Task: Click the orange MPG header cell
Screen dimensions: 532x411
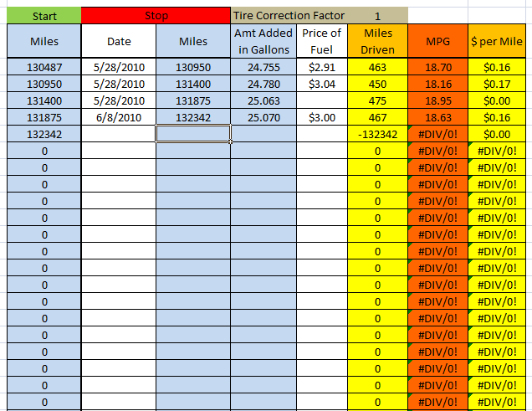Action: coord(437,41)
